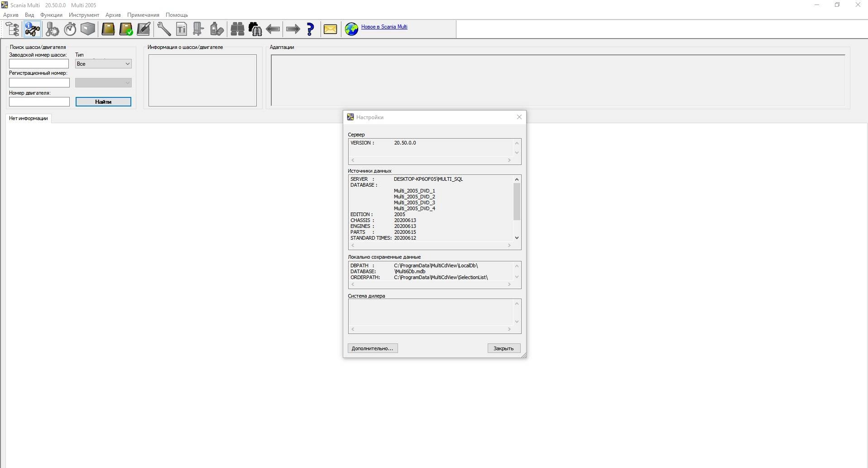Open the book with green checkmark icon
868x468 pixels.
[126, 29]
